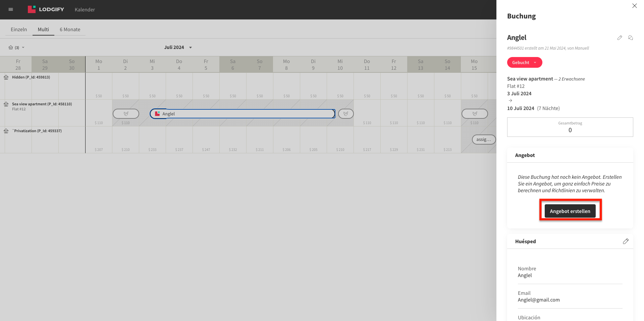Select Sea view apartment (P_Id: 458110) label

[x=42, y=104]
